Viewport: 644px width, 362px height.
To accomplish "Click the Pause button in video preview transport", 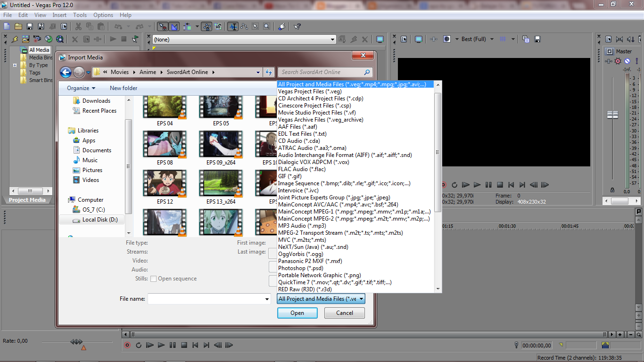I will (x=488, y=185).
